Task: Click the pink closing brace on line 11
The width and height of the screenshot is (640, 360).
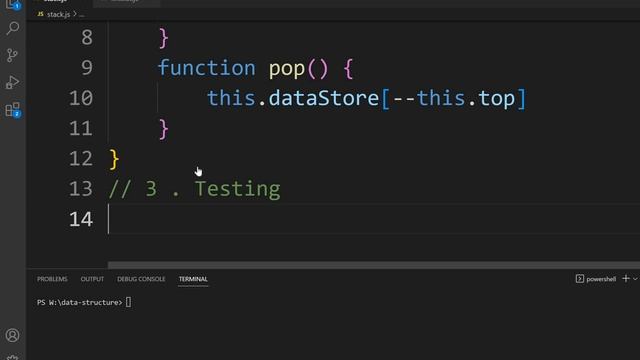Action: [x=163, y=129]
